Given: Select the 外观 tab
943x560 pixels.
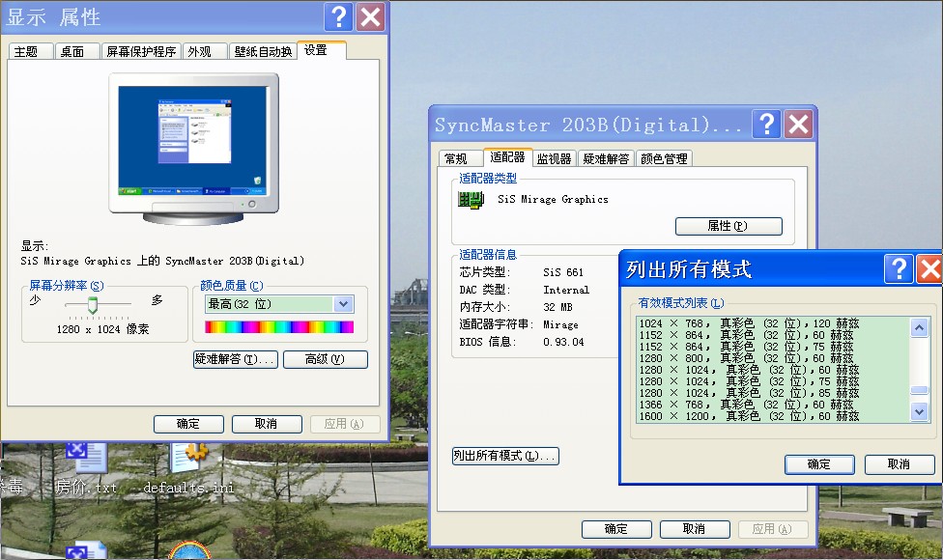Looking at the screenshot, I should (205, 52).
